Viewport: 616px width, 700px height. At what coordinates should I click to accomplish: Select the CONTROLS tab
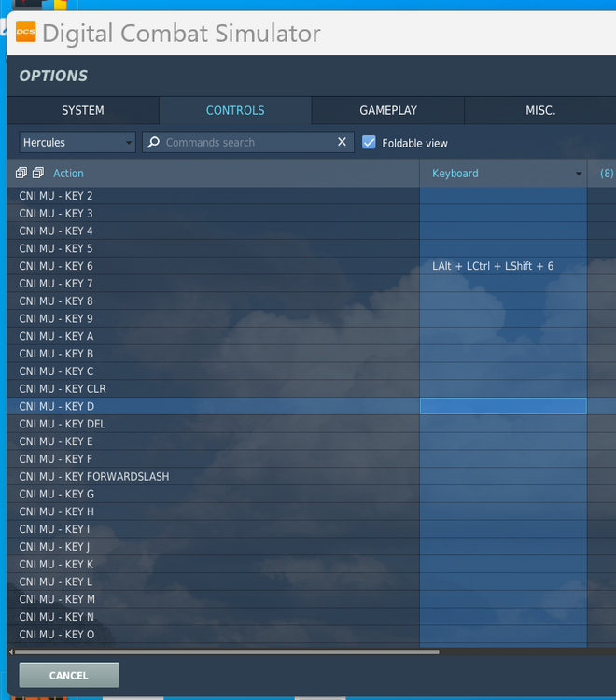point(235,110)
